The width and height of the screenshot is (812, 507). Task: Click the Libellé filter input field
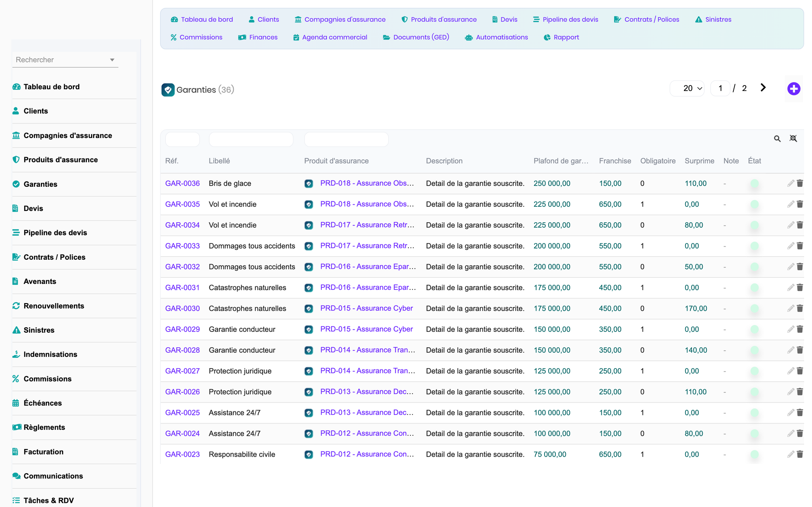(251, 139)
